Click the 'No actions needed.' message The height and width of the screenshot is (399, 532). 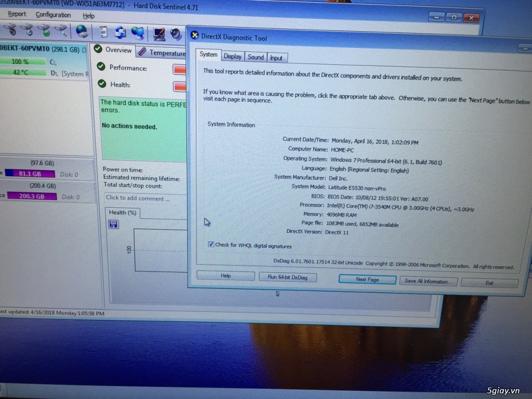click(129, 126)
